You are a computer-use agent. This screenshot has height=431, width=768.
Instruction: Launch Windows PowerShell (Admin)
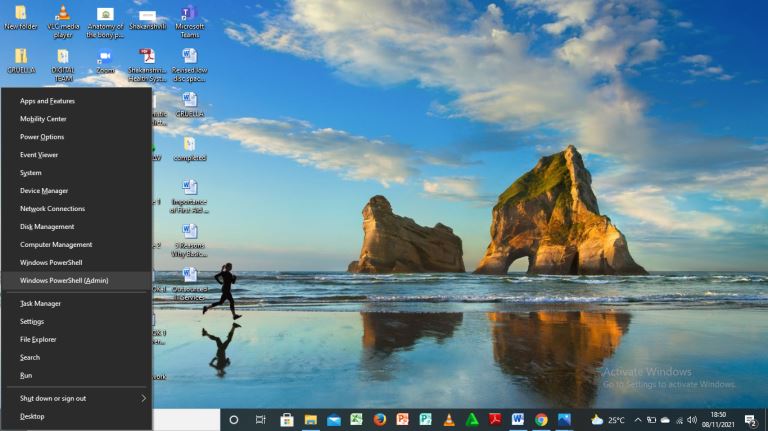(x=76, y=280)
